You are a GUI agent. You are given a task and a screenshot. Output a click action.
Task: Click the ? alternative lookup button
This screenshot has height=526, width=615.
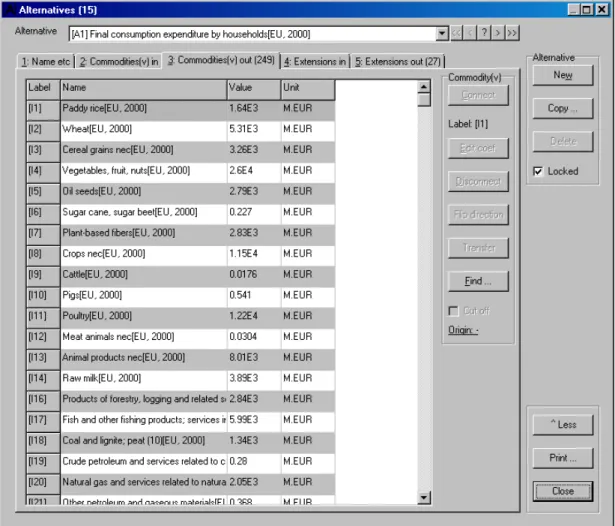pyautogui.click(x=484, y=33)
